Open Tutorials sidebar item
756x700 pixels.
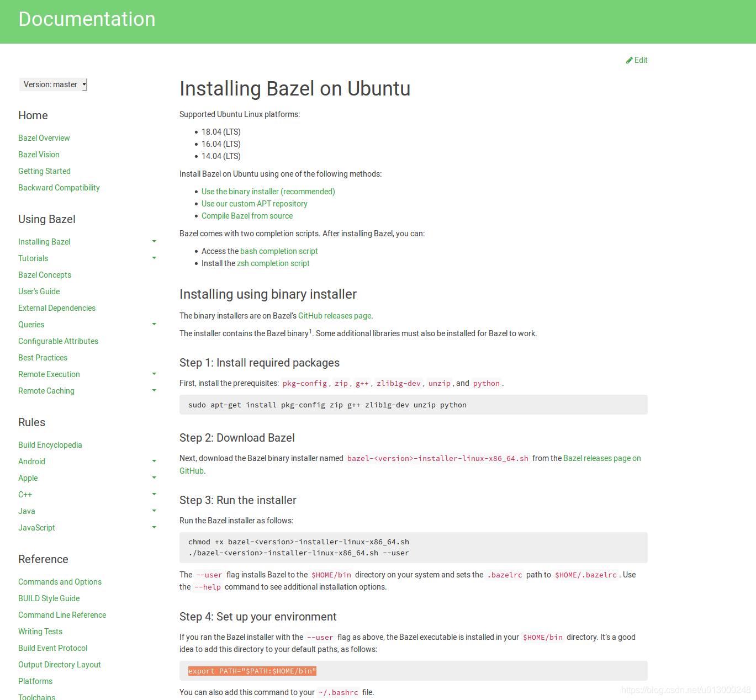pos(33,258)
